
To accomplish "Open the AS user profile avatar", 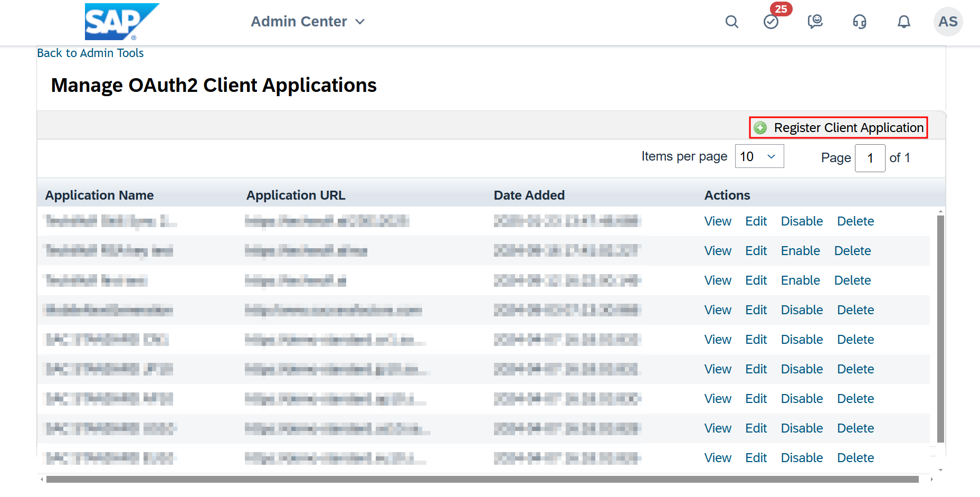I will click(x=948, y=22).
